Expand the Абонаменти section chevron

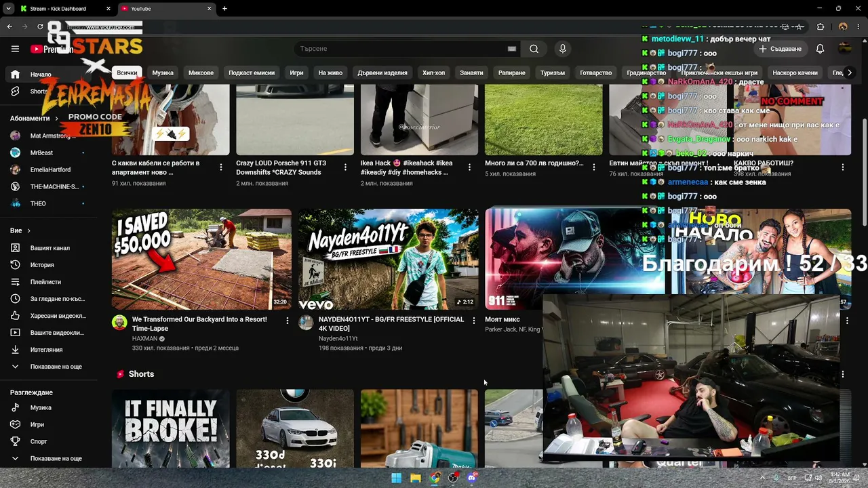click(x=56, y=118)
